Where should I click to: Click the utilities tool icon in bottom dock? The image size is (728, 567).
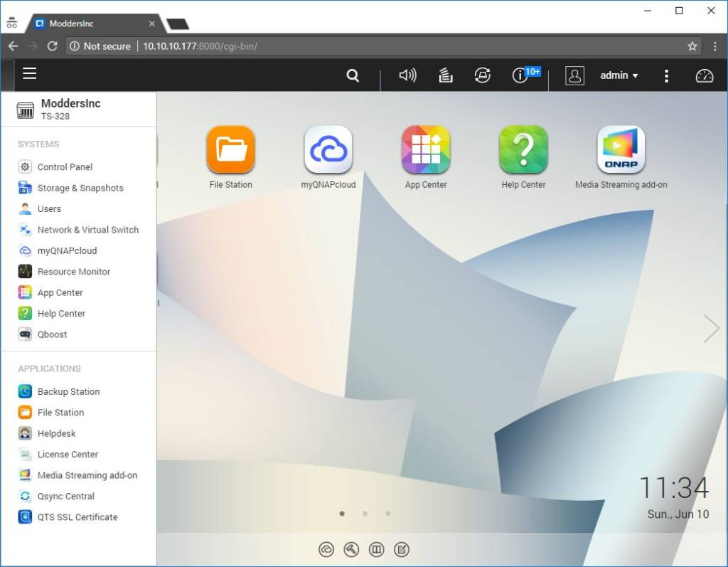coord(351,550)
